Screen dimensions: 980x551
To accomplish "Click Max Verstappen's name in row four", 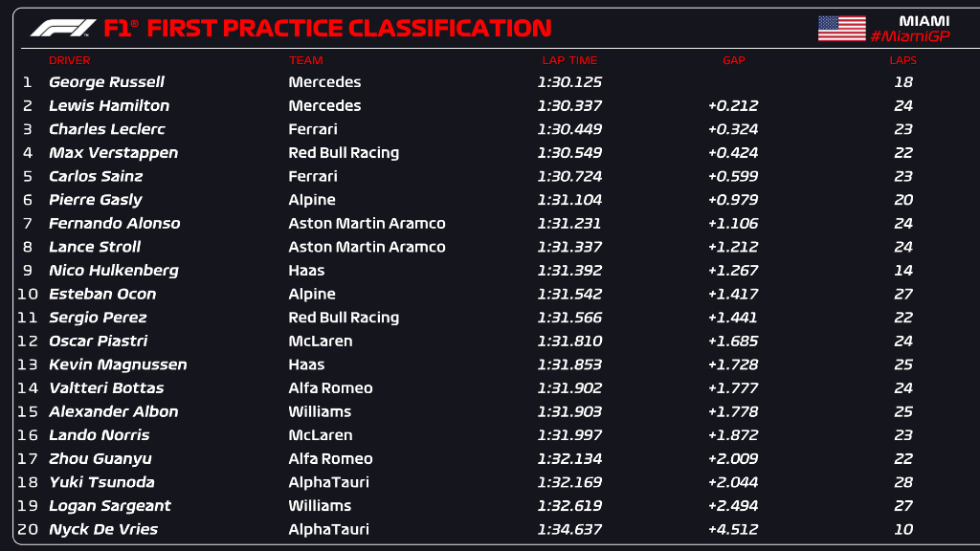I will point(113,153).
